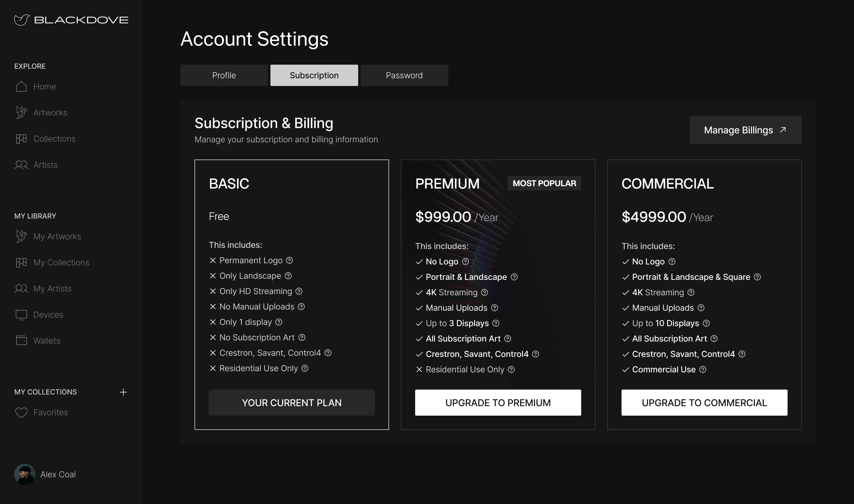Show info for Premium Manual Uploads
854x504 pixels.
click(x=495, y=308)
